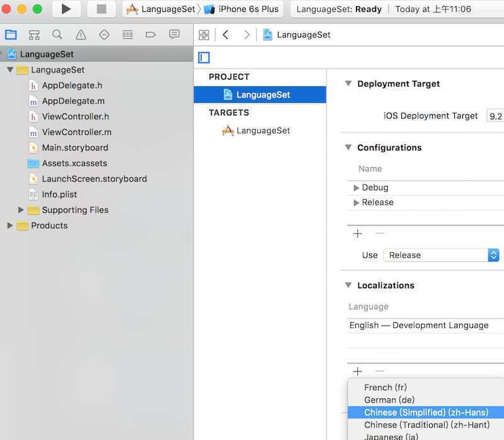Expand the Debug configuration row
The image size is (504, 440).
(356, 188)
